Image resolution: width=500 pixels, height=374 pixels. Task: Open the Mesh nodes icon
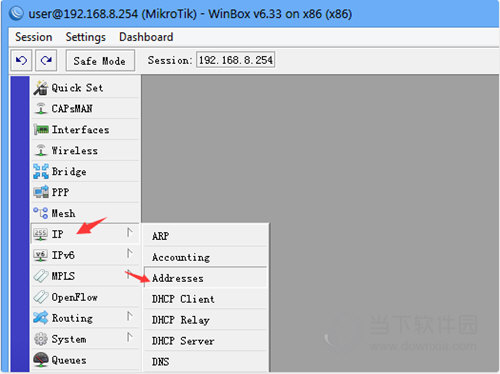pos(41,213)
